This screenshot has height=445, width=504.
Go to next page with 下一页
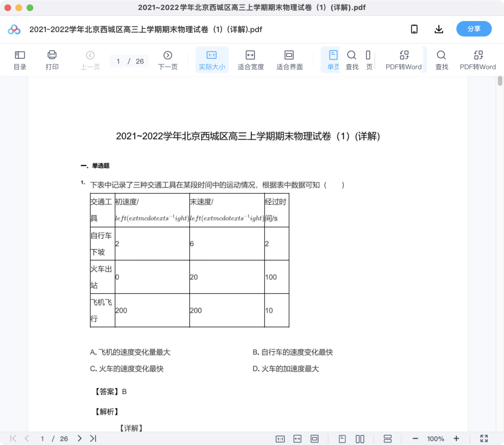click(x=168, y=60)
